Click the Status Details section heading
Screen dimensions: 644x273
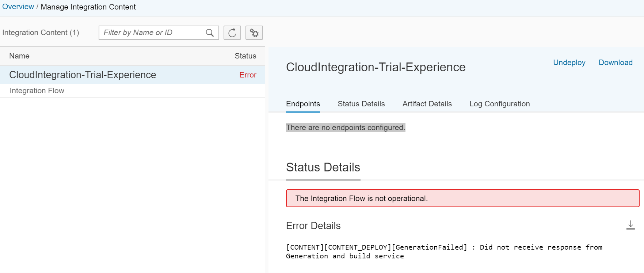click(323, 167)
